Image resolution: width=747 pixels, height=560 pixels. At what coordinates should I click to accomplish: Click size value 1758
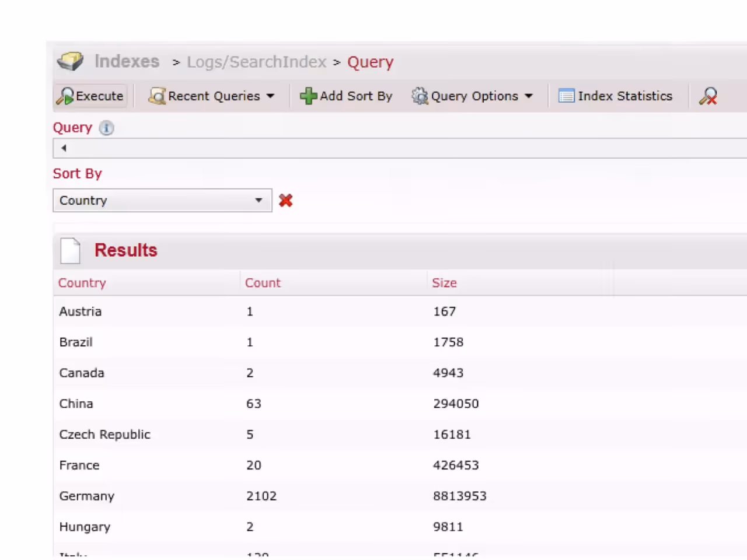(448, 342)
